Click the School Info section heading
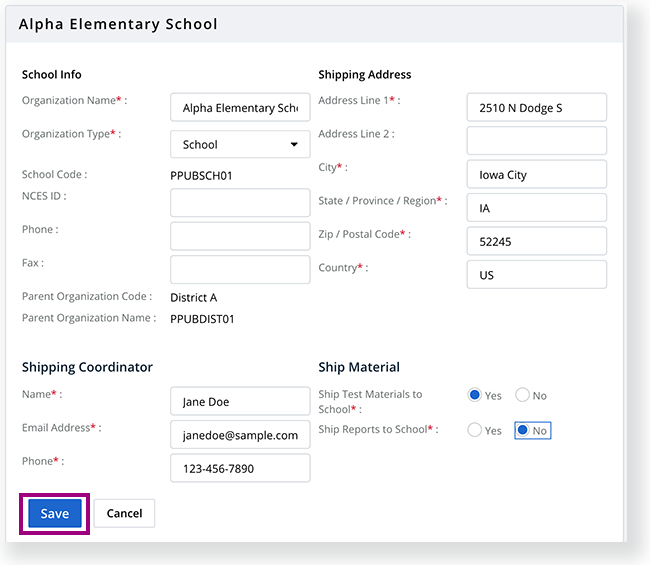 click(x=51, y=75)
